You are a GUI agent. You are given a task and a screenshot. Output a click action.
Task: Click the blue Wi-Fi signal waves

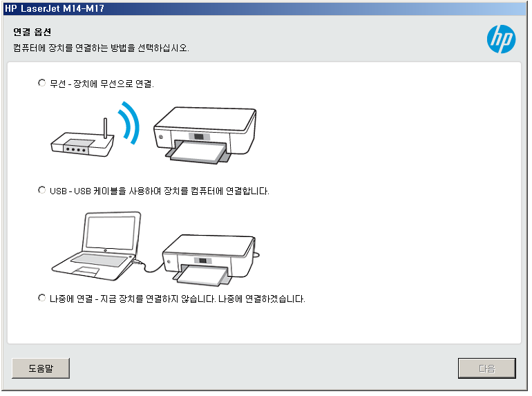pos(129,123)
